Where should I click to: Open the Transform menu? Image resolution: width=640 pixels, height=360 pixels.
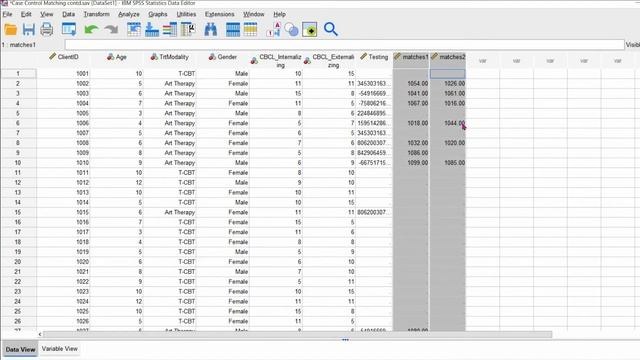pos(96,14)
